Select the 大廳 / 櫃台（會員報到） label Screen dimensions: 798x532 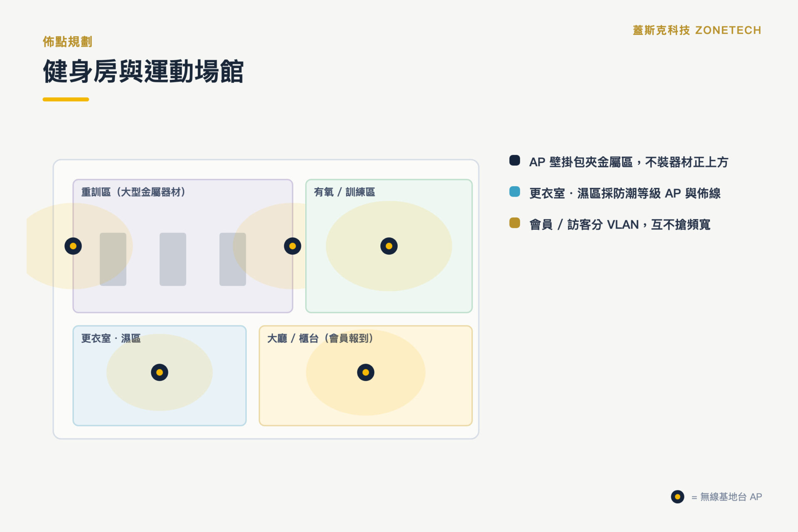pyautogui.click(x=320, y=338)
